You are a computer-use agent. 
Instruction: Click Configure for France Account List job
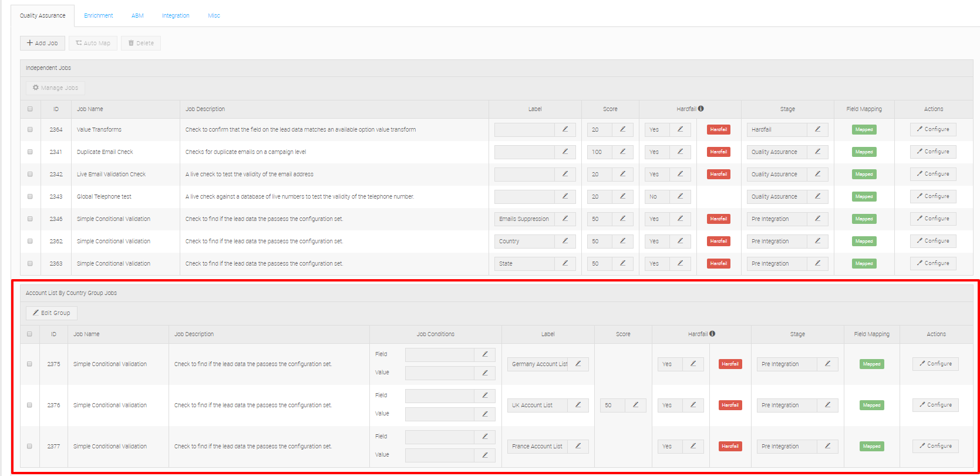(935, 446)
